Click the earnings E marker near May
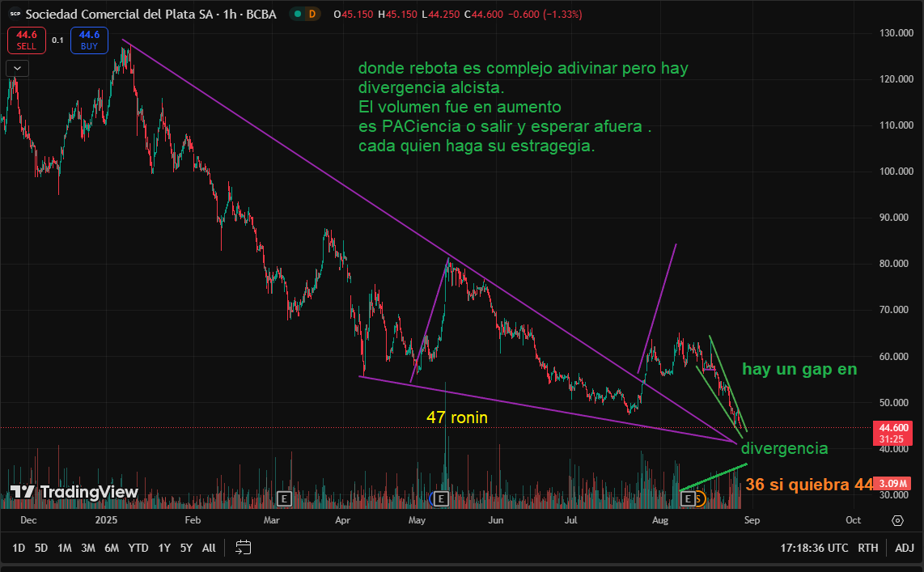The width and height of the screenshot is (924, 572). click(x=441, y=499)
